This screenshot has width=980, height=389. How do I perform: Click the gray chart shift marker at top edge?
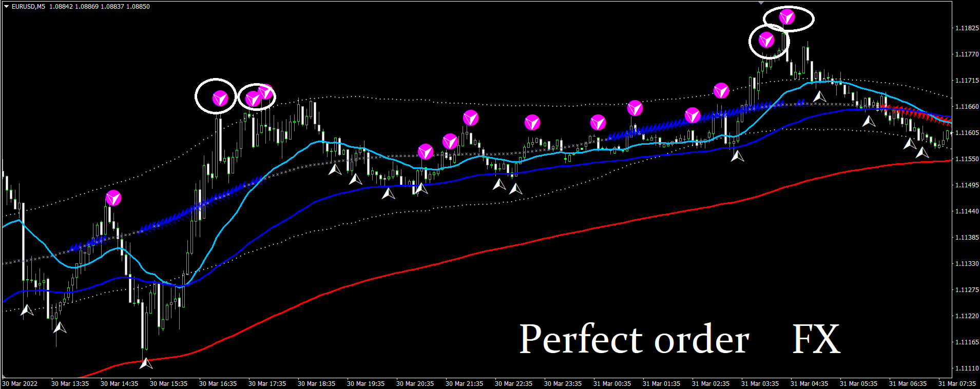[x=761, y=3]
